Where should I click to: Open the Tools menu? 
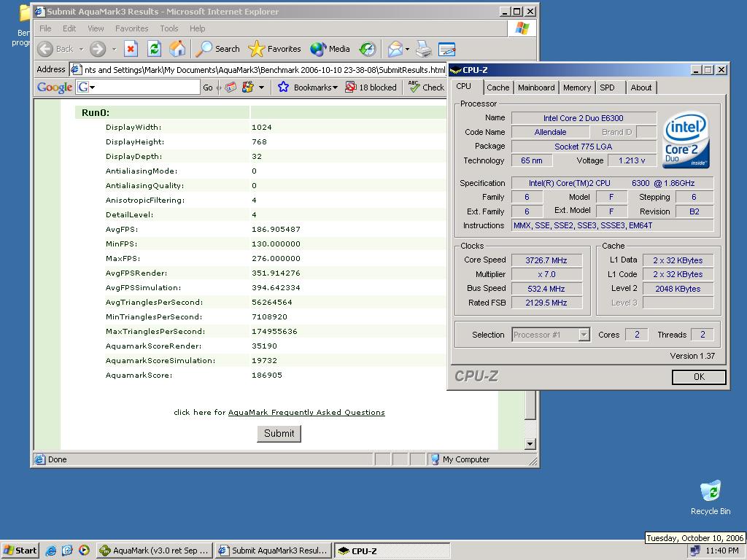click(169, 28)
